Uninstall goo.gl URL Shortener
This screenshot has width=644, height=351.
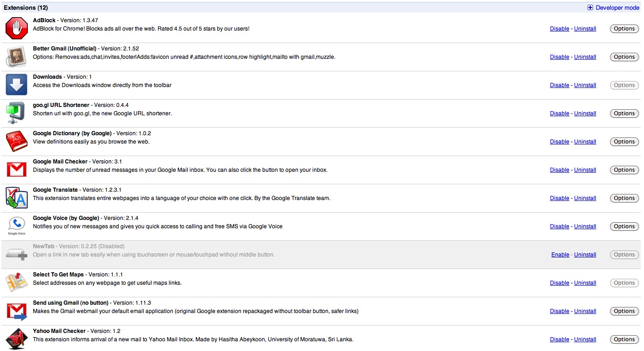pos(585,113)
